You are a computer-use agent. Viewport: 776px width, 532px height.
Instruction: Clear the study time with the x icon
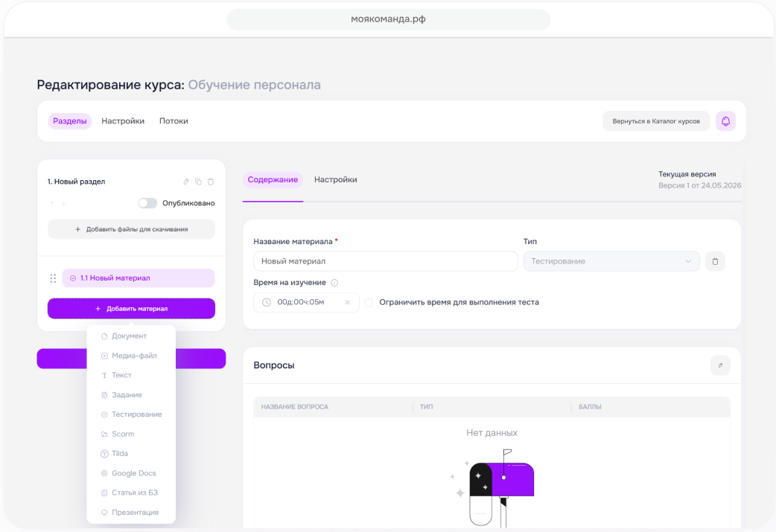[x=348, y=303]
